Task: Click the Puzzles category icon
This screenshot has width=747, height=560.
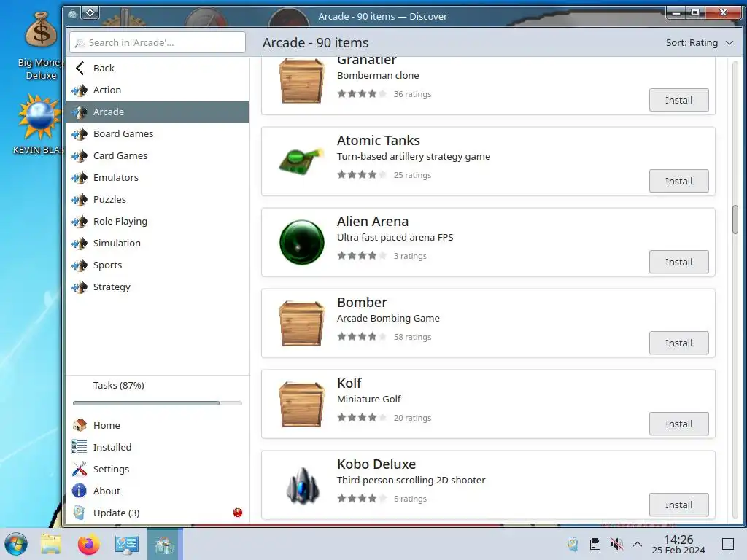Action: (80, 200)
